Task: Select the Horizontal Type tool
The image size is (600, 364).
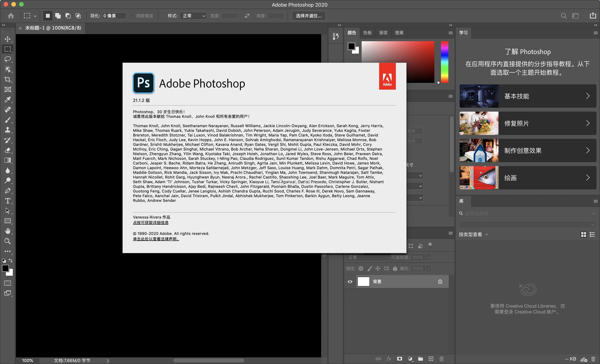Action: click(x=8, y=201)
